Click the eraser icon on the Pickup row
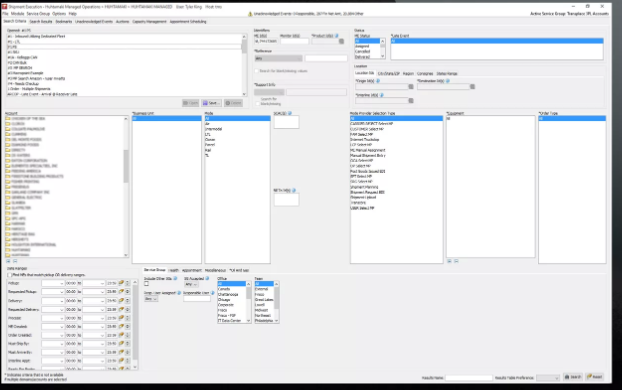The height and width of the screenshot is (390, 622). [121, 283]
